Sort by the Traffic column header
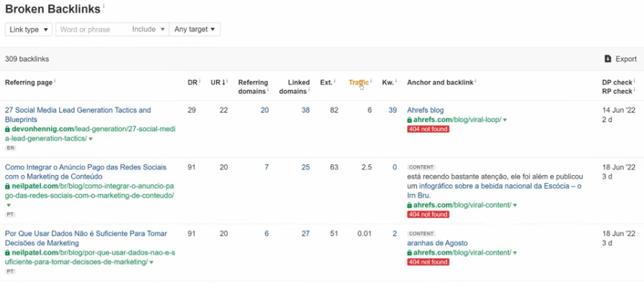Image resolution: width=644 pixels, height=284 pixels. [x=359, y=82]
